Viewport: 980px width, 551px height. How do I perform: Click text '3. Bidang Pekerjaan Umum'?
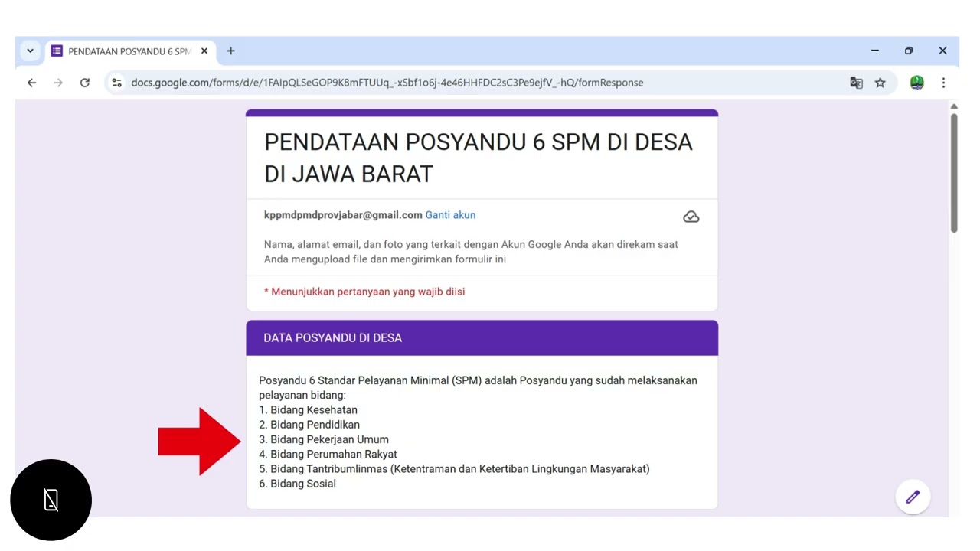pos(324,439)
